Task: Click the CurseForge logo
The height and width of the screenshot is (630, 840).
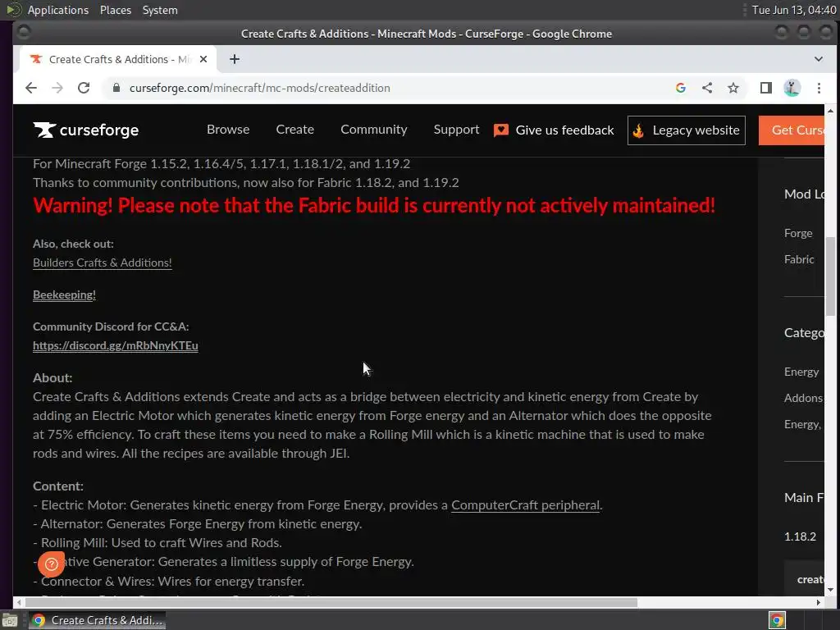Action: coord(85,130)
